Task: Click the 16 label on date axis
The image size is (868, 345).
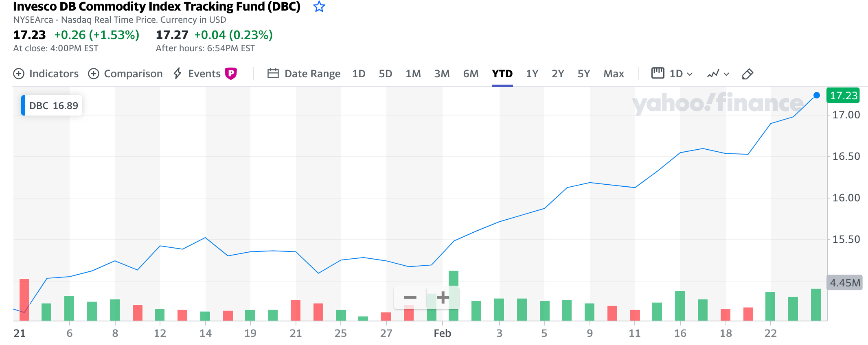Action: 680,333
